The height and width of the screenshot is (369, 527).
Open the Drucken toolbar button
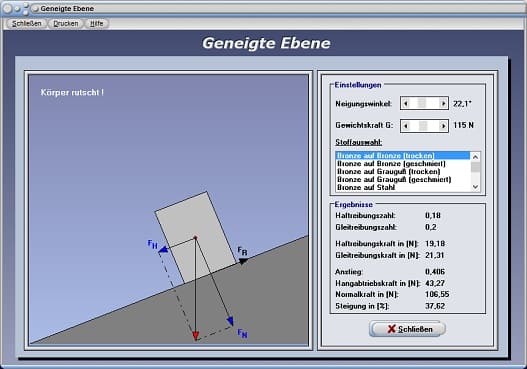coord(66,24)
